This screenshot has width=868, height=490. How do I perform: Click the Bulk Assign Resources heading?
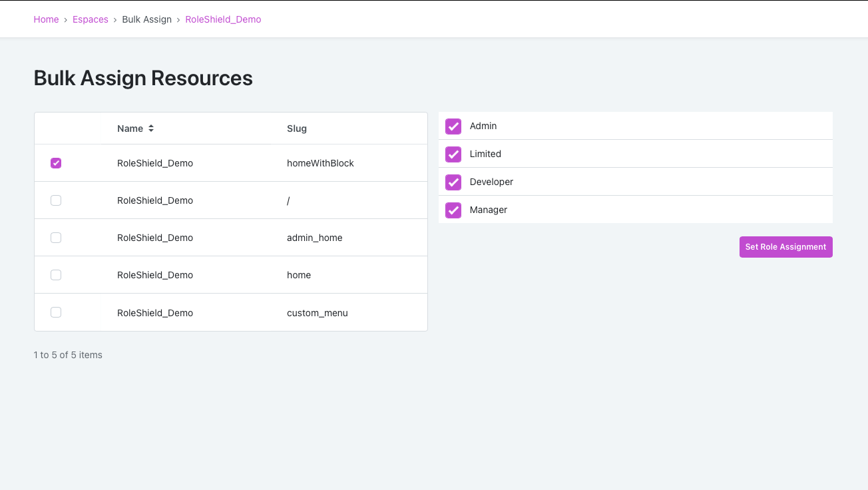click(x=143, y=78)
